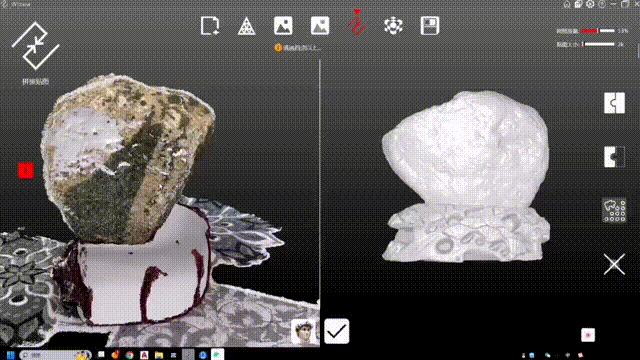Open the first image icon in toolbar

pyautogui.click(x=283, y=25)
